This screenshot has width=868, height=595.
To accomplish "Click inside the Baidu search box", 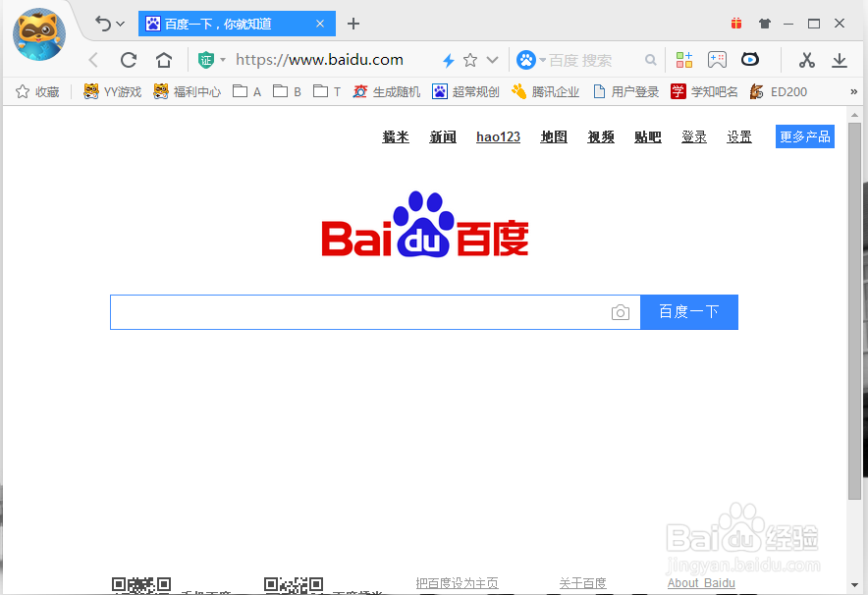I will (x=363, y=312).
